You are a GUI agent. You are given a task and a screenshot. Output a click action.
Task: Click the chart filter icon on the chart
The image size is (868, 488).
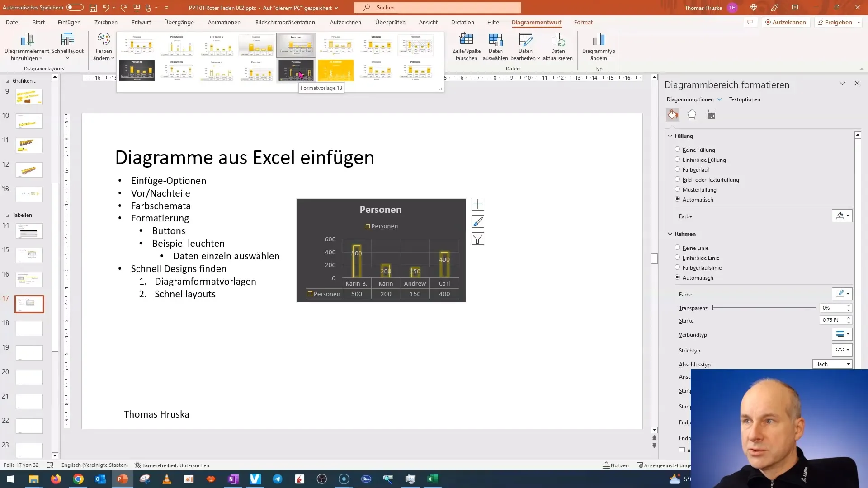478,238
